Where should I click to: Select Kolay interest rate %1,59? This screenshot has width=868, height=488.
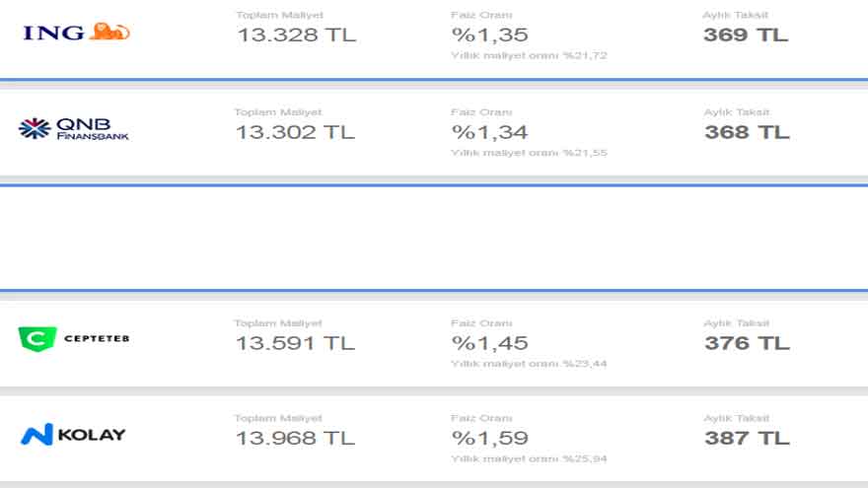[490, 438]
